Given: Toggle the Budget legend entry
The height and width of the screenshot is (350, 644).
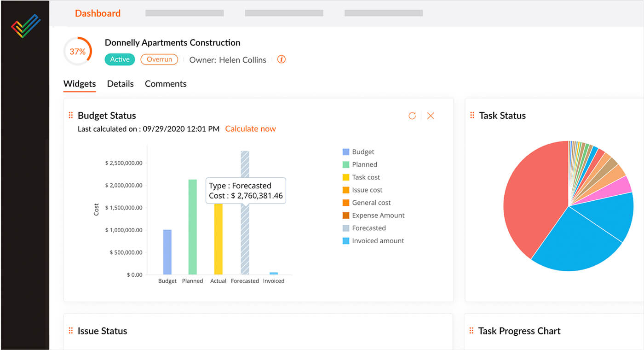Looking at the screenshot, I should tap(362, 152).
